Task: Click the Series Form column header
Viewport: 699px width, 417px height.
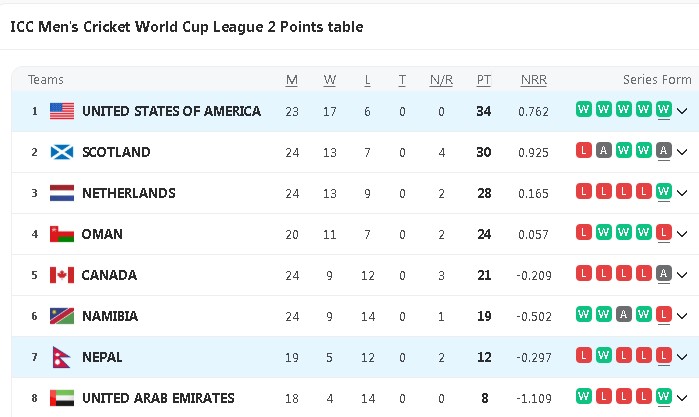Action: point(657,80)
